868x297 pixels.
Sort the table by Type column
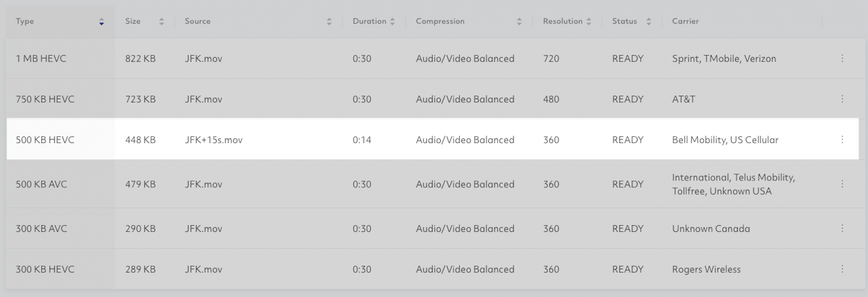[x=102, y=22]
